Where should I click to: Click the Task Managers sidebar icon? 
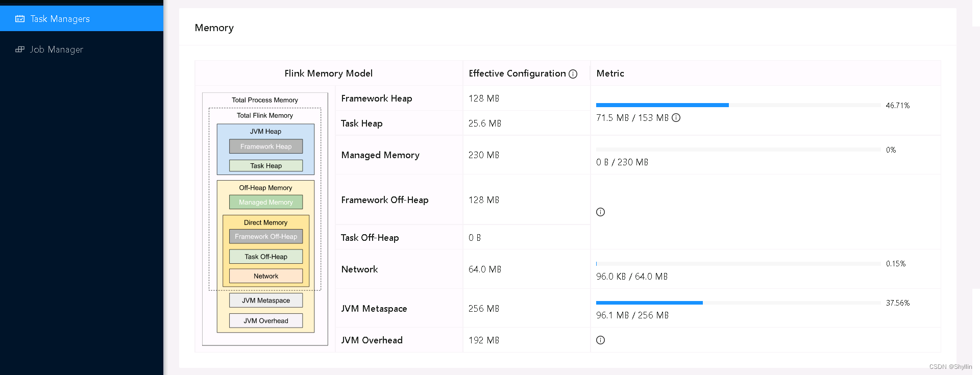click(20, 19)
